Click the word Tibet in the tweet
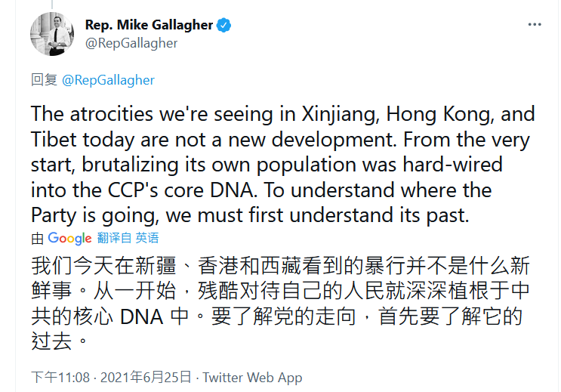This screenshot has height=392, width=561. click(x=56, y=140)
